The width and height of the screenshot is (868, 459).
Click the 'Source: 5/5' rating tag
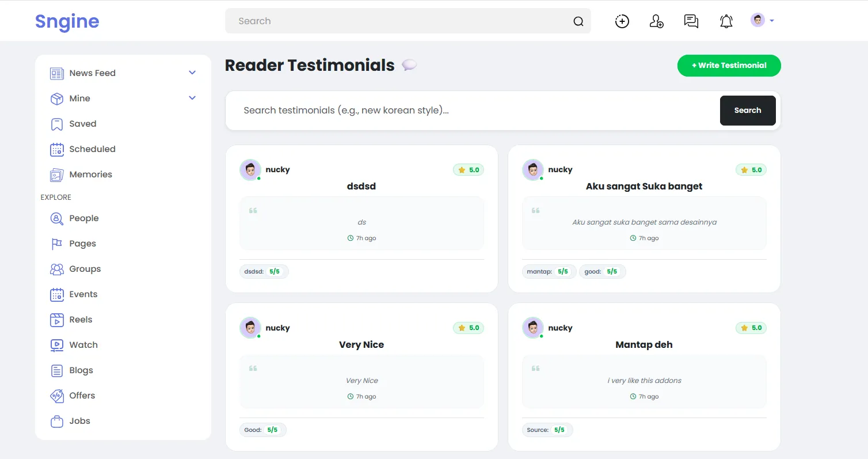pos(547,430)
